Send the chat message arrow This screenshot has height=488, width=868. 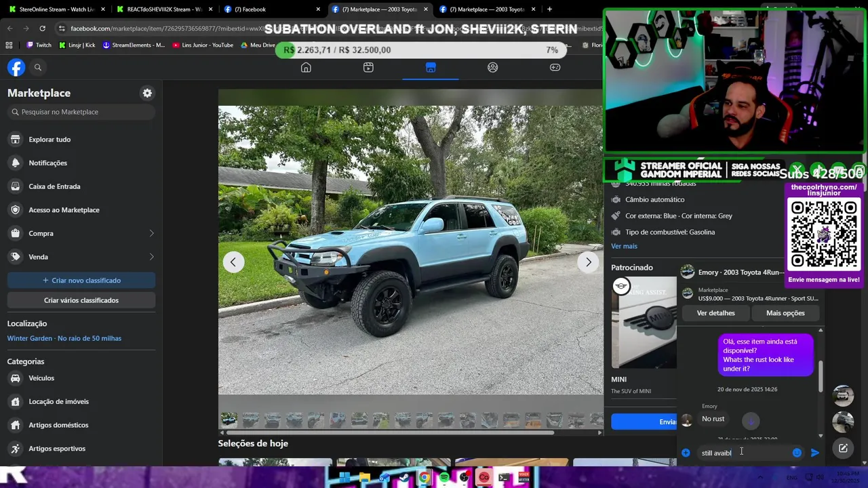click(x=815, y=453)
